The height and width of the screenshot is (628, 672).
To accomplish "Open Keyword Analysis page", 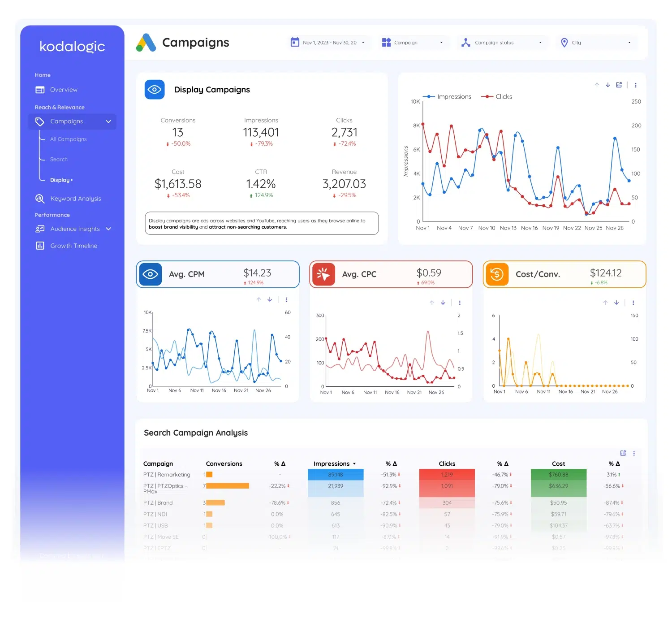I will pos(76,199).
